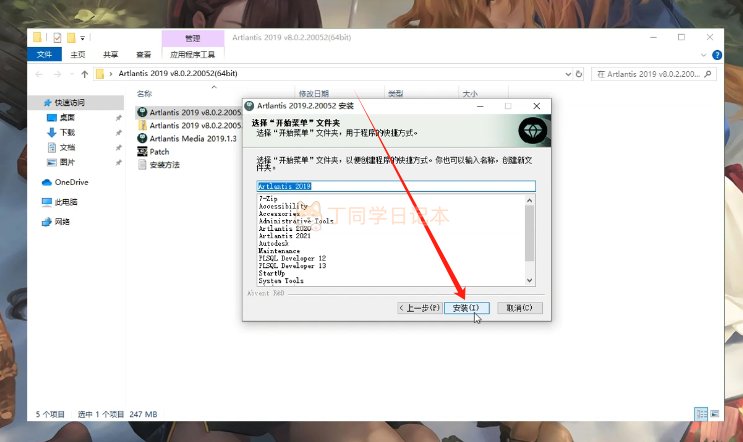Screen dimensions: 743x442
Task: Select Maintenance in the folder list
Action: (279, 251)
